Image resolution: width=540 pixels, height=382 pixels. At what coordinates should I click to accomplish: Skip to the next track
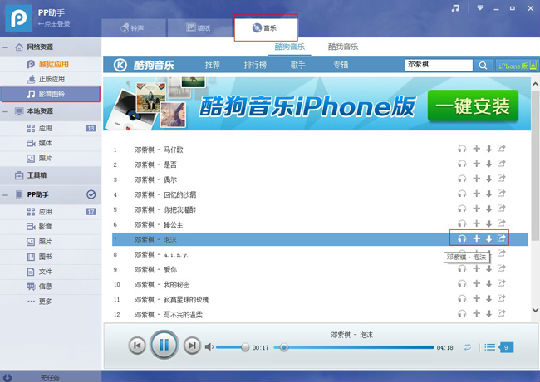pos(192,345)
